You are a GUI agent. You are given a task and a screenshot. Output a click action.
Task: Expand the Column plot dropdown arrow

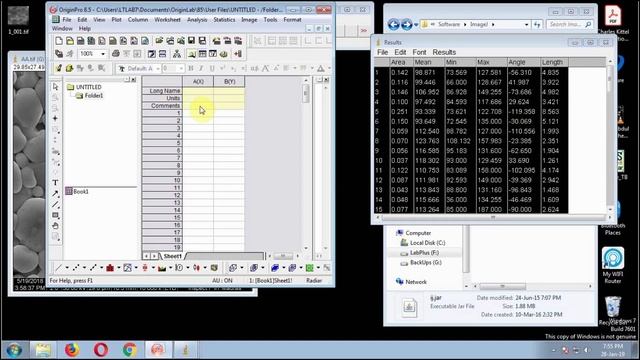click(119, 268)
